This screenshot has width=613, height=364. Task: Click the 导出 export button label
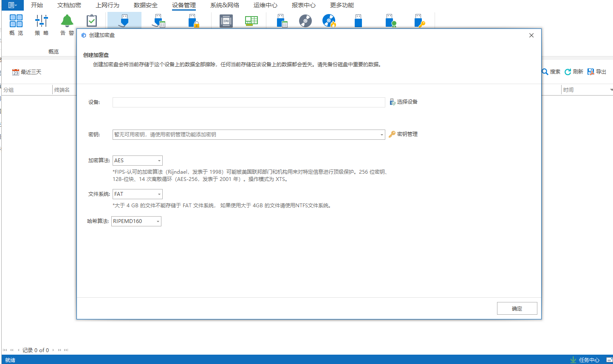601,72
